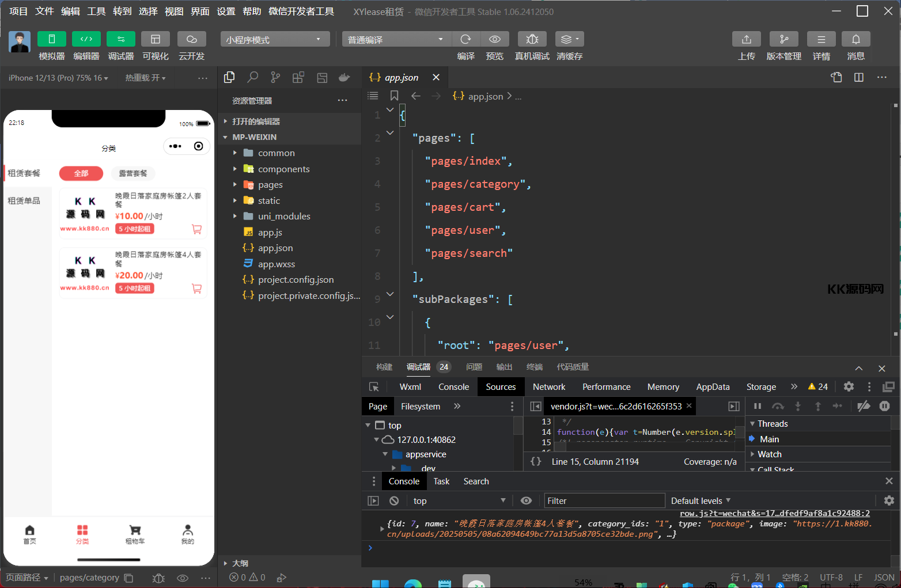Open the extensions icon in the sidebar
Viewport: 901px width, 588px height.
click(x=298, y=77)
